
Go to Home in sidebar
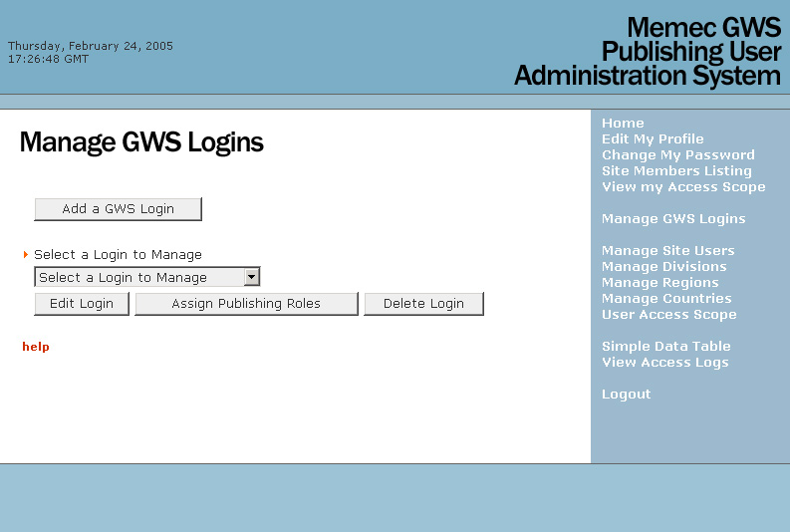623,123
